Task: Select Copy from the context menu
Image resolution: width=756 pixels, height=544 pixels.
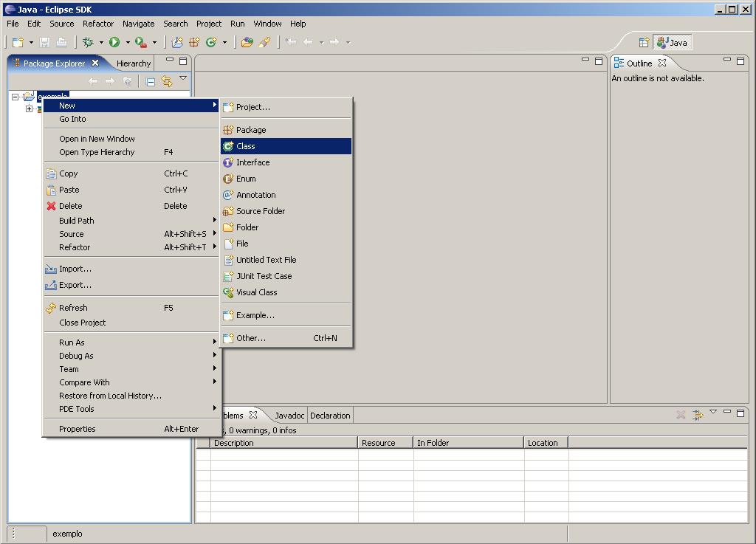Action: click(x=131, y=173)
